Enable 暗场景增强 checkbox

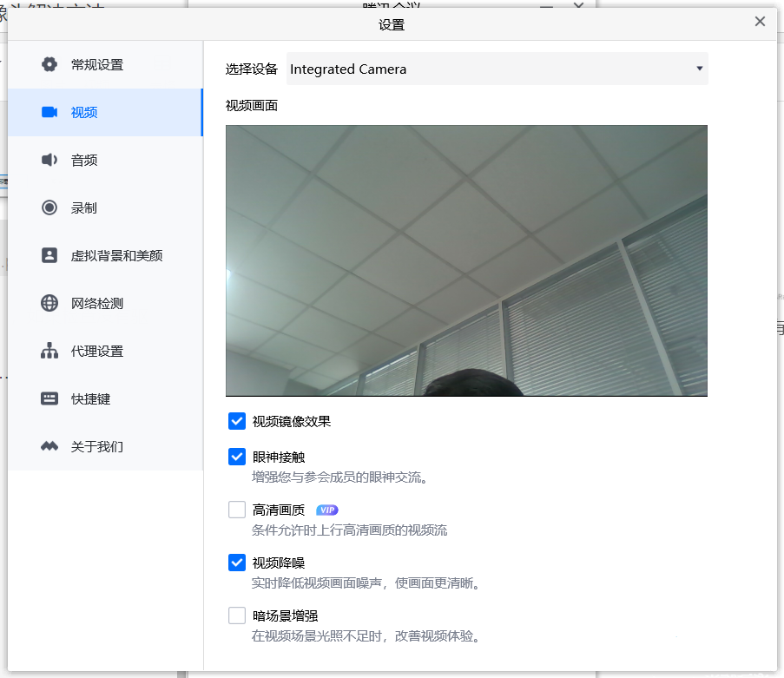coord(237,615)
